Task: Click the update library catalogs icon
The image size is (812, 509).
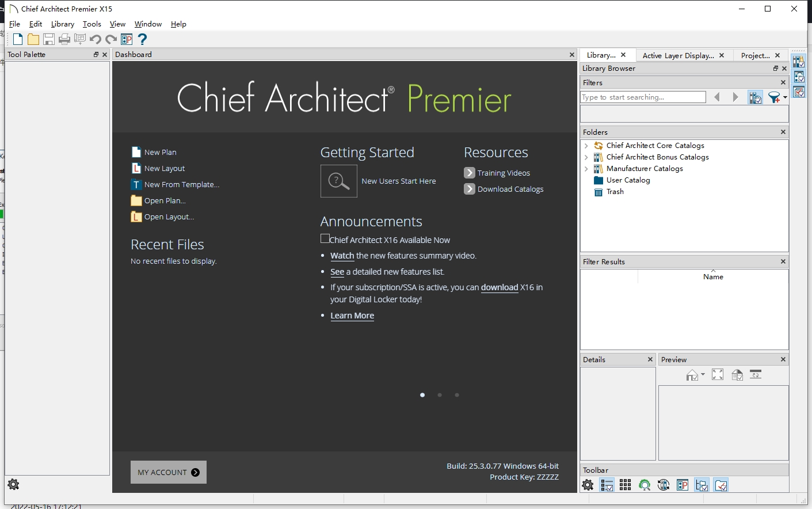Action: tap(664, 485)
